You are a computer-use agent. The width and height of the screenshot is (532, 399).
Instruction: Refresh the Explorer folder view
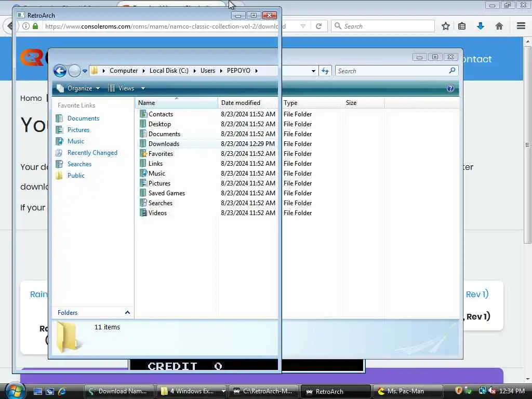point(325,71)
